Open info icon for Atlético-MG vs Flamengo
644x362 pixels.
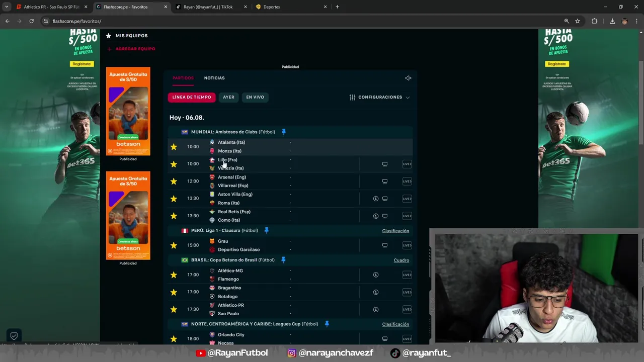point(376,275)
